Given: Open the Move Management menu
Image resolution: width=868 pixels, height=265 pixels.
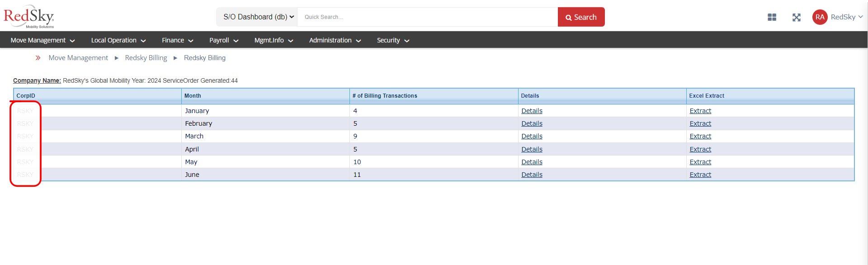Looking at the screenshot, I should (42, 40).
